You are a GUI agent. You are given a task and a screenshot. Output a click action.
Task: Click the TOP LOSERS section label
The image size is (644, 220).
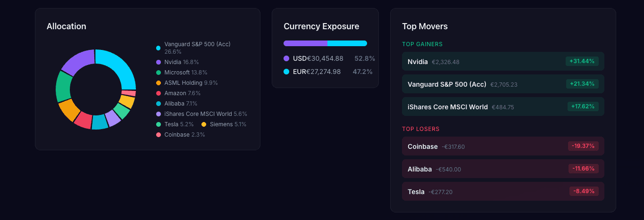pyautogui.click(x=421, y=129)
